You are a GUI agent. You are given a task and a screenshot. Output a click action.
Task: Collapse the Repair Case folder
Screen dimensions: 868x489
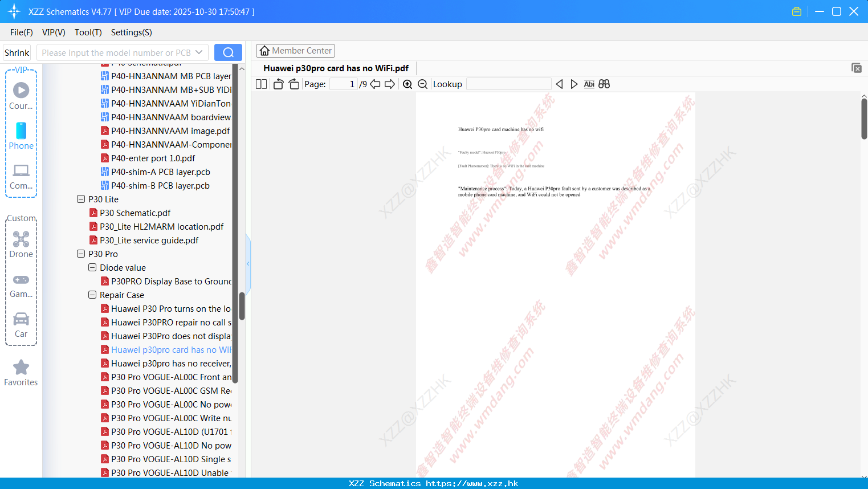pos(92,295)
